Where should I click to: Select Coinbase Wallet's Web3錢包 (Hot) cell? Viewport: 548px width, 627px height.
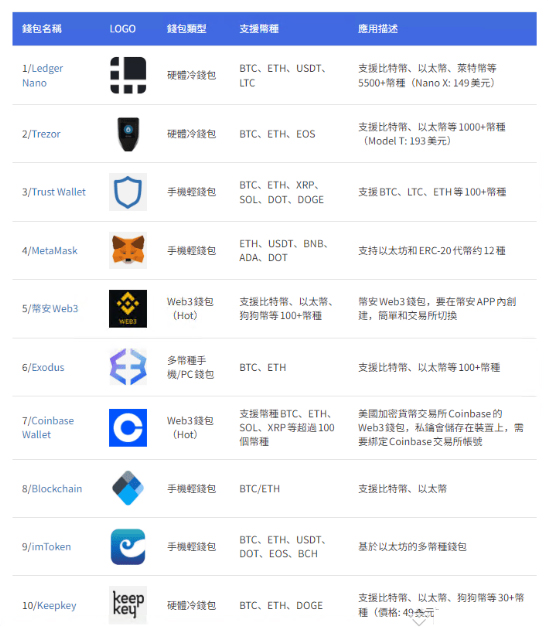[190, 427]
